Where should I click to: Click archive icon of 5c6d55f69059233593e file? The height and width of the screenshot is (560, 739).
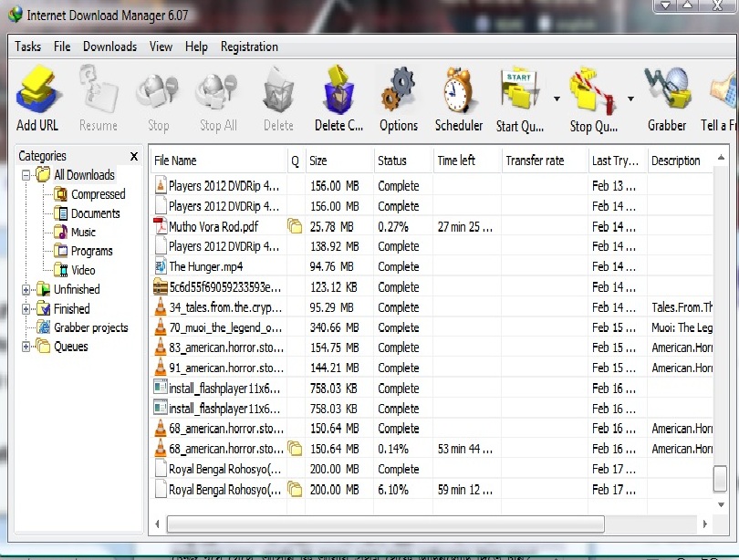(x=161, y=286)
